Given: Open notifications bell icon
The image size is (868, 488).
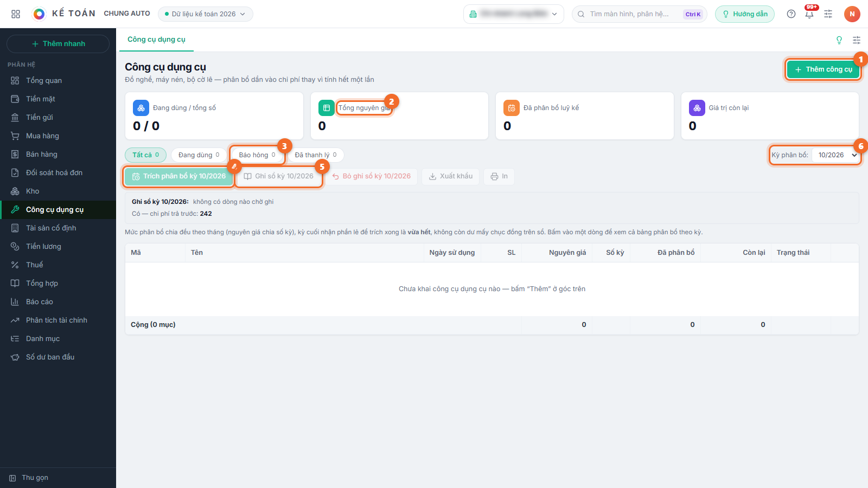Looking at the screenshot, I should point(809,14).
